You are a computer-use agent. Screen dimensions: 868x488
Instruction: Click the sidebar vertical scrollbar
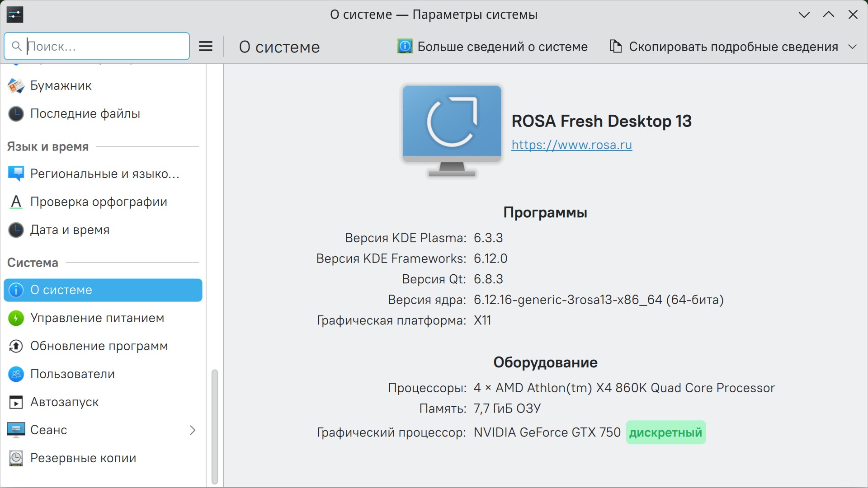point(215,427)
